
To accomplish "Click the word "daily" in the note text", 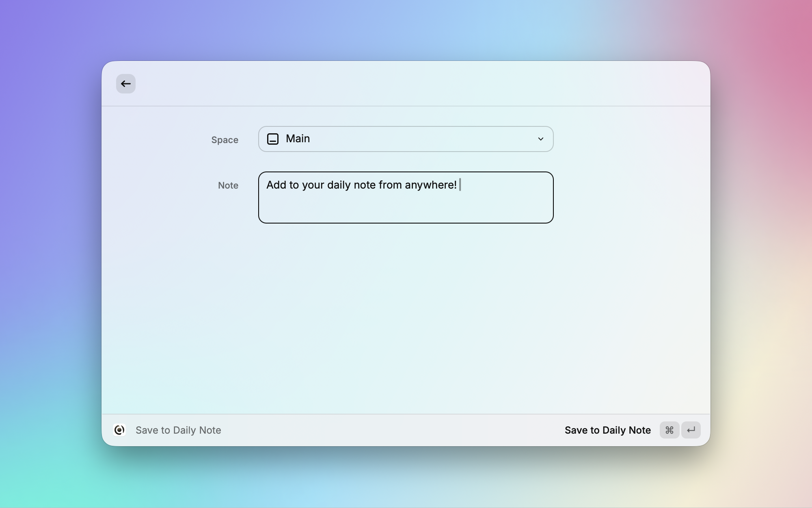I will tap(339, 185).
